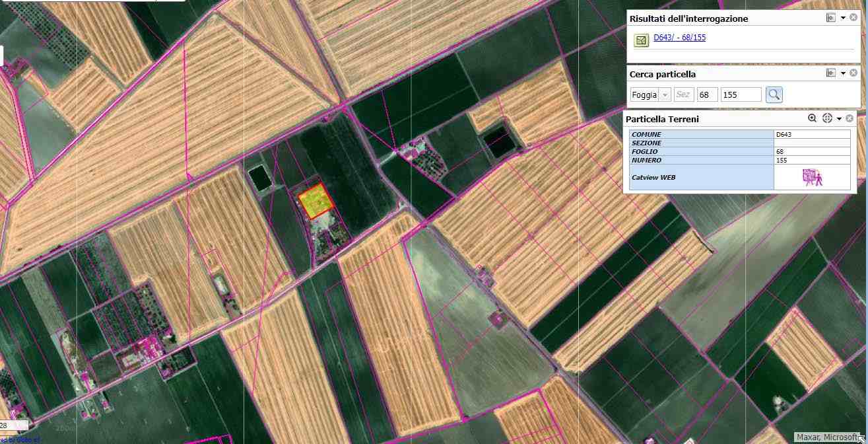The width and height of the screenshot is (868, 444).
Task: Click the foglio field containing 68
Action: 707,94
